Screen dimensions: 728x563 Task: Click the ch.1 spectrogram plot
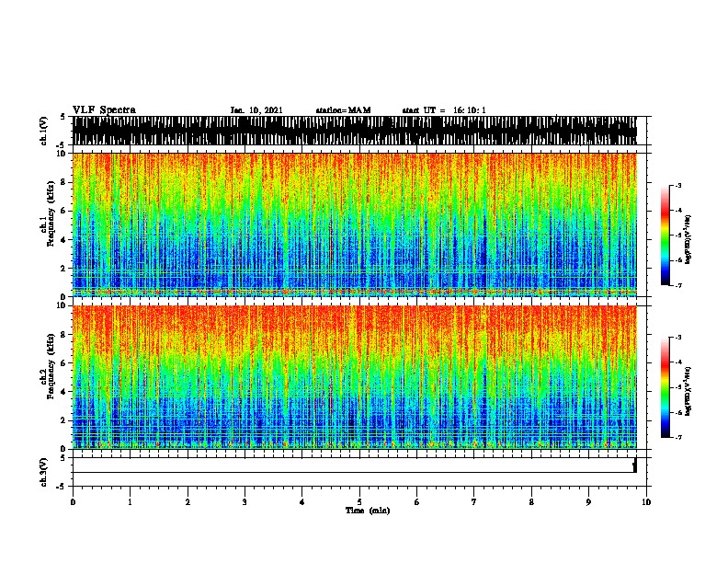click(355, 224)
